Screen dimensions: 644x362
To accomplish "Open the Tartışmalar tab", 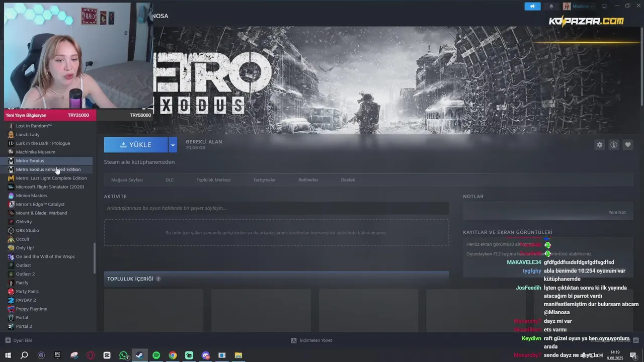I will [264, 179].
